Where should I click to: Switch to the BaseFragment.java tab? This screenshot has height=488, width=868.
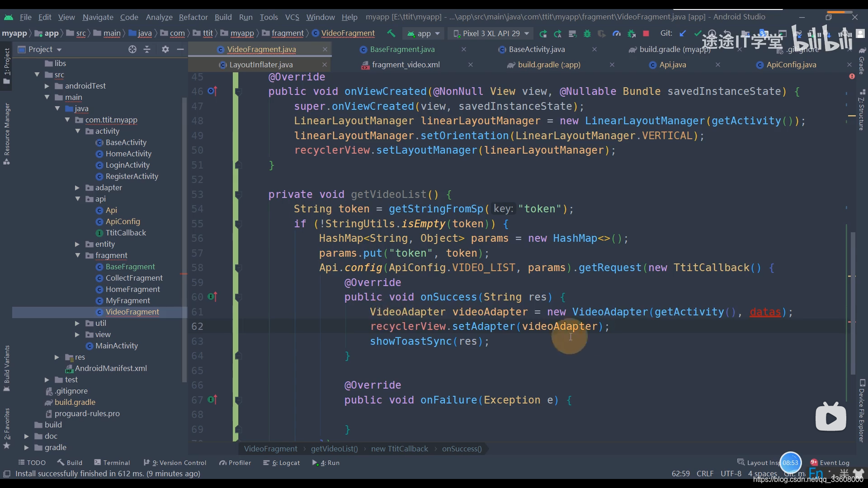pos(402,49)
